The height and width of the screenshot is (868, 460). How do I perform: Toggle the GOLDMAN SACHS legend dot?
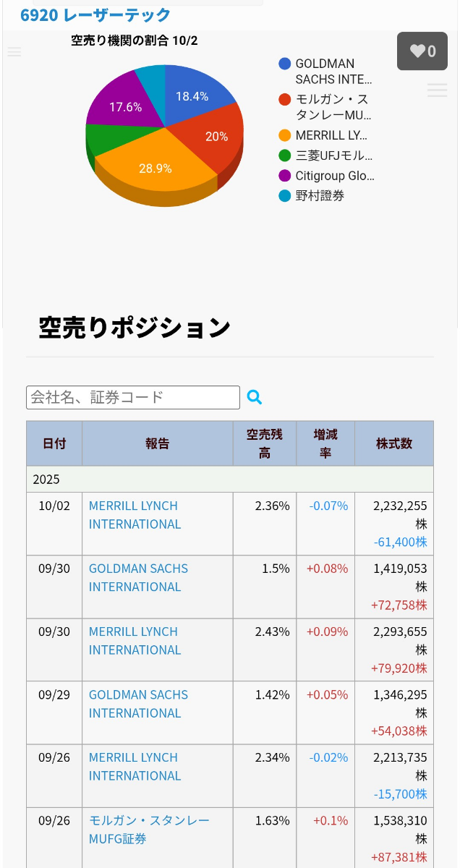tap(285, 64)
